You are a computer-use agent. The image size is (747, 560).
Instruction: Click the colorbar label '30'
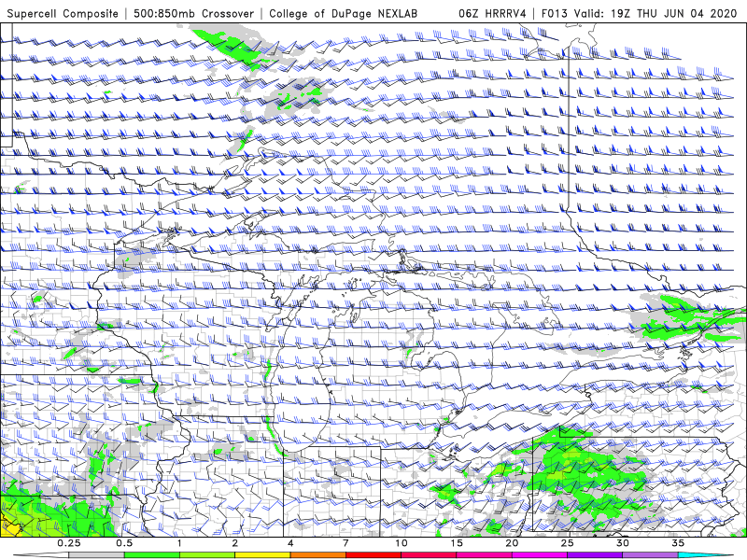click(622, 543)
